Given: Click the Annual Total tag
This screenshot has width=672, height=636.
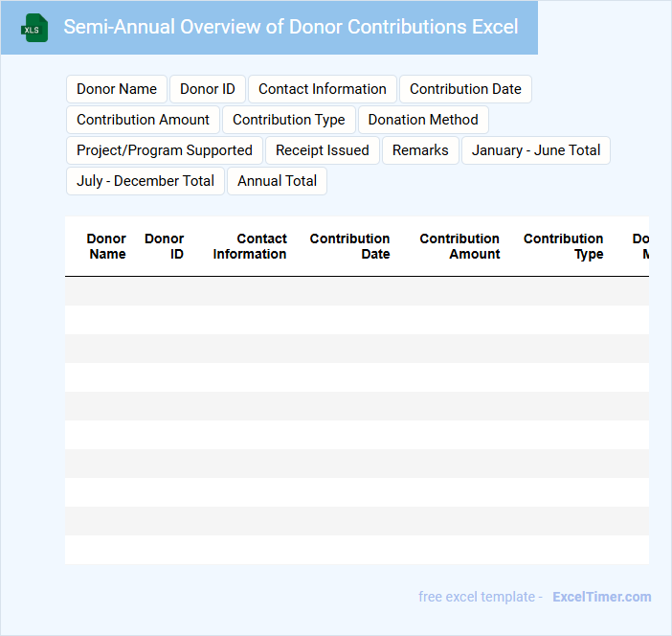Looking at the screenshot, I should point(278,181).
